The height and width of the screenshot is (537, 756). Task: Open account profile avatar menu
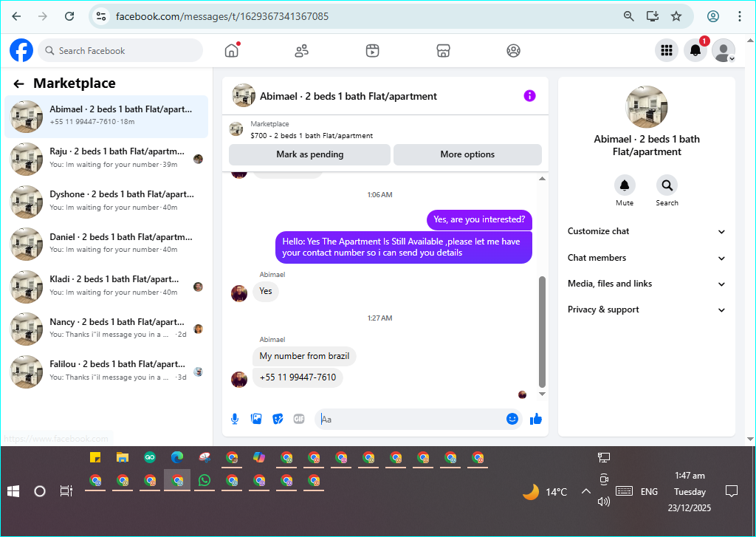click(x=724, y=50)
